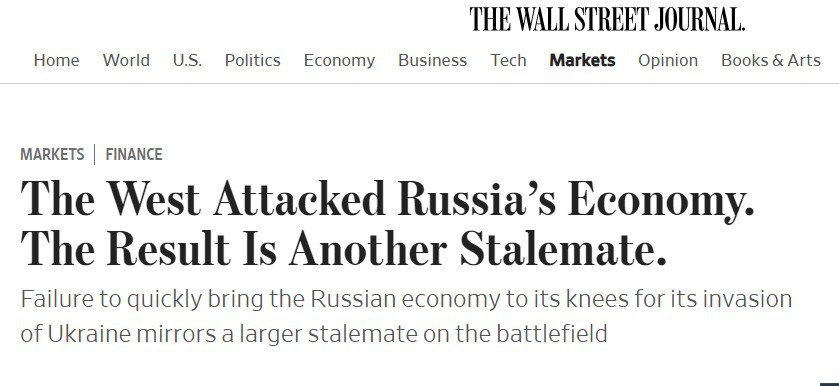The height and width of the screenshot is (386, 839).
Task: Open the Opinion section
Action: pos(668,60)
